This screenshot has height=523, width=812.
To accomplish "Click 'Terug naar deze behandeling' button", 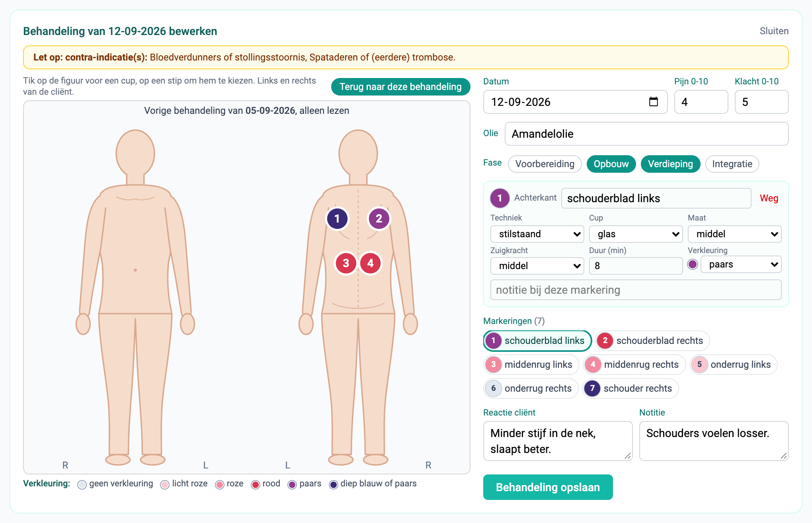I will (x=400, y=87).
